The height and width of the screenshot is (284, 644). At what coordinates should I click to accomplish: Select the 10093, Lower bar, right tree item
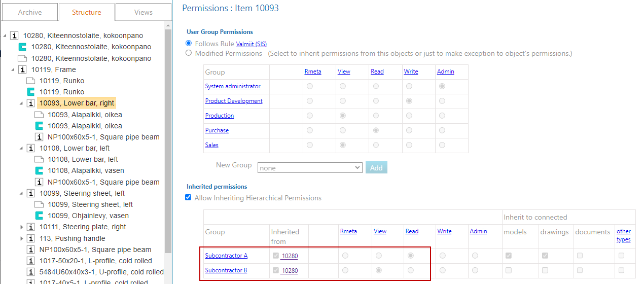coord(77,103)
